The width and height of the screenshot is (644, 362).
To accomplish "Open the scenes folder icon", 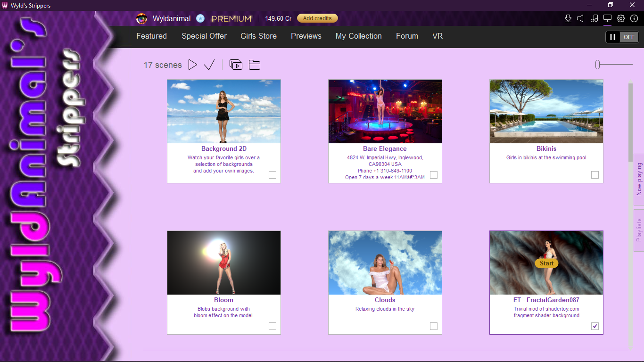I will pos(255,65).
